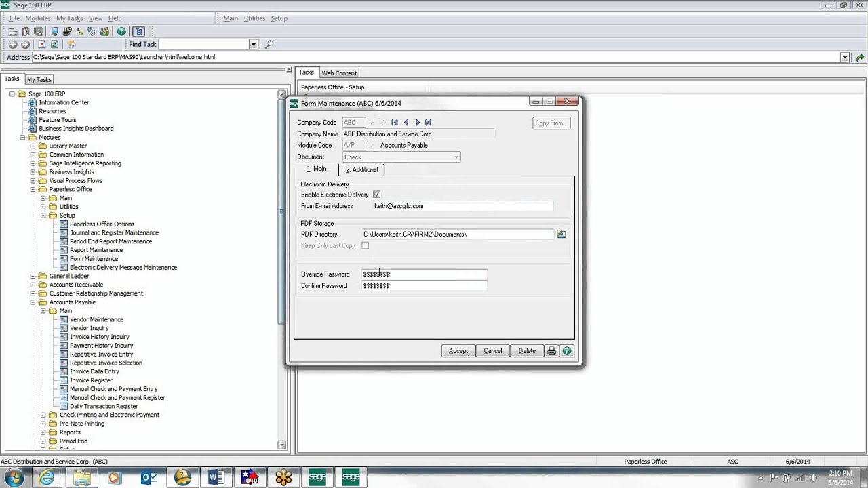
Task: Click the Override Password field
Action: click(424, 274)
